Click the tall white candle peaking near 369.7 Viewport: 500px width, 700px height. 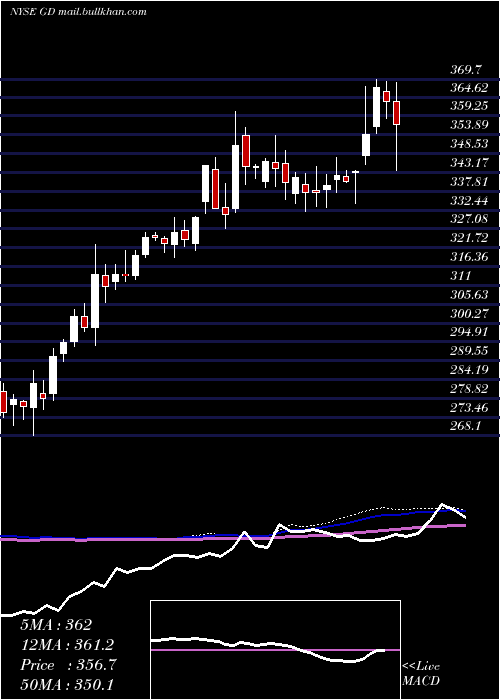(x=377, y=107)
